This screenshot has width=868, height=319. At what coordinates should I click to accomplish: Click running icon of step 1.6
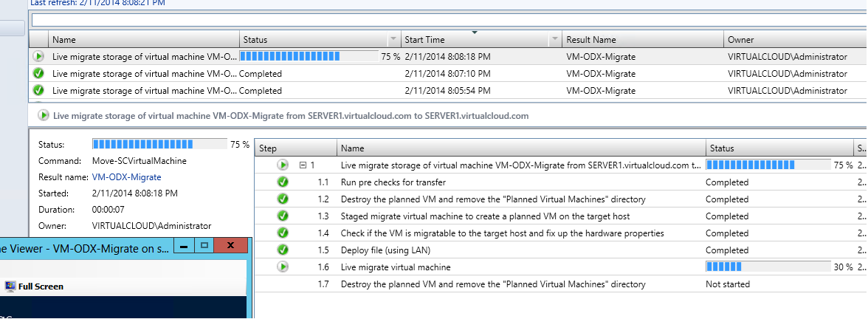point(283,267)
